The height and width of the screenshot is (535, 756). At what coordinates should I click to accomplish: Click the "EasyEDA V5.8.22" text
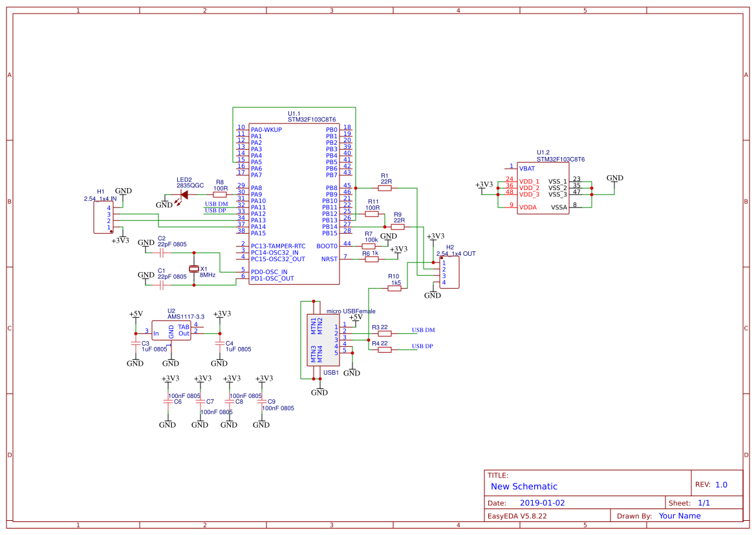click(x=517, y=516)
